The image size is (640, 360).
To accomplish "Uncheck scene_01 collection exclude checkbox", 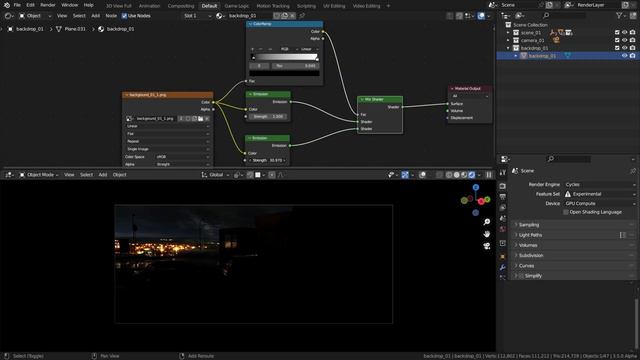I will (617, 32).
